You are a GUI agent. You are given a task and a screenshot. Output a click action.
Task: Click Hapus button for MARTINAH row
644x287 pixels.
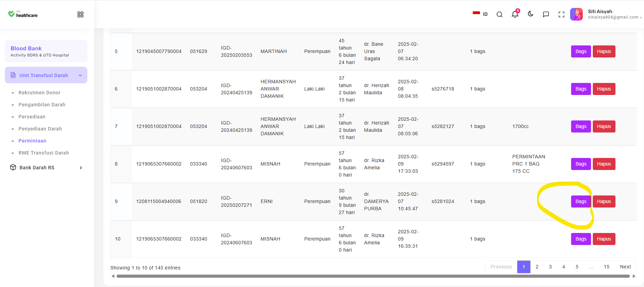(x=604, y=52)
